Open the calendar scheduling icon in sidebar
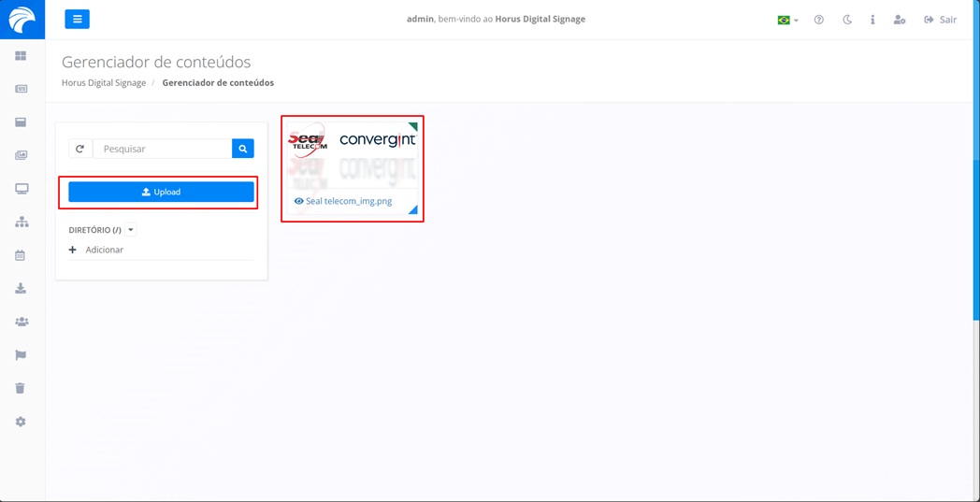The image size is (980, 502). pos(21,255)
